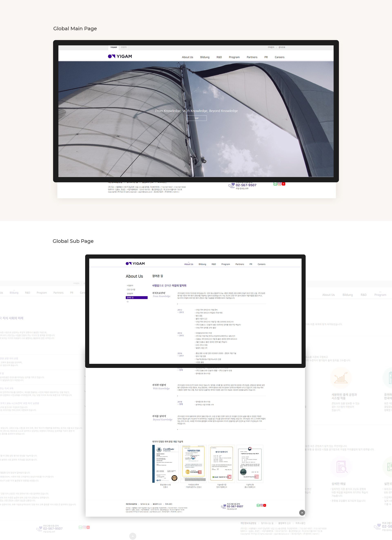The width and height of the screenshot is (392, 540).
Task: Click the faded heart-hand icon on the left background page
Action: click(39, 529)
